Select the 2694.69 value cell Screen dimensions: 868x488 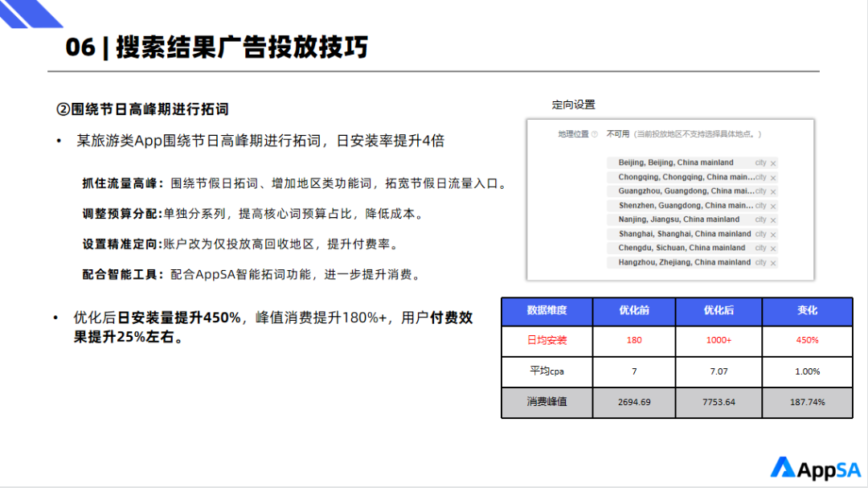[634, 402]
